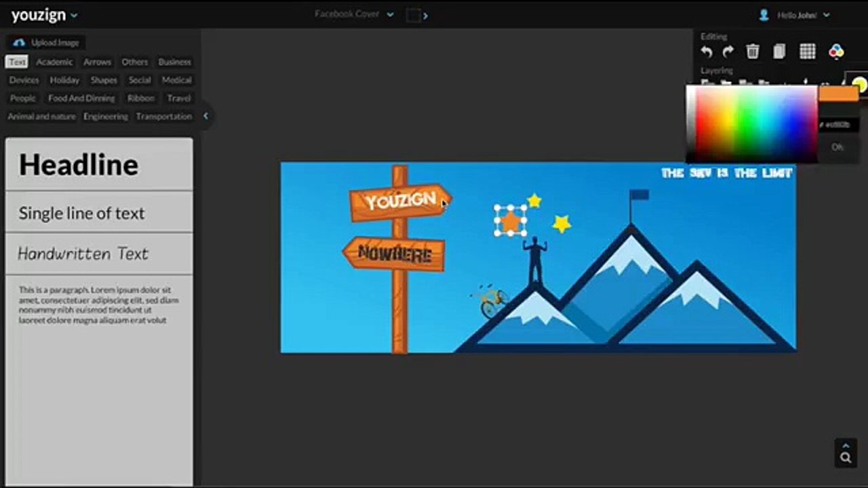
Task: Click the Redo arrow icon
Action: coord(728,52)
